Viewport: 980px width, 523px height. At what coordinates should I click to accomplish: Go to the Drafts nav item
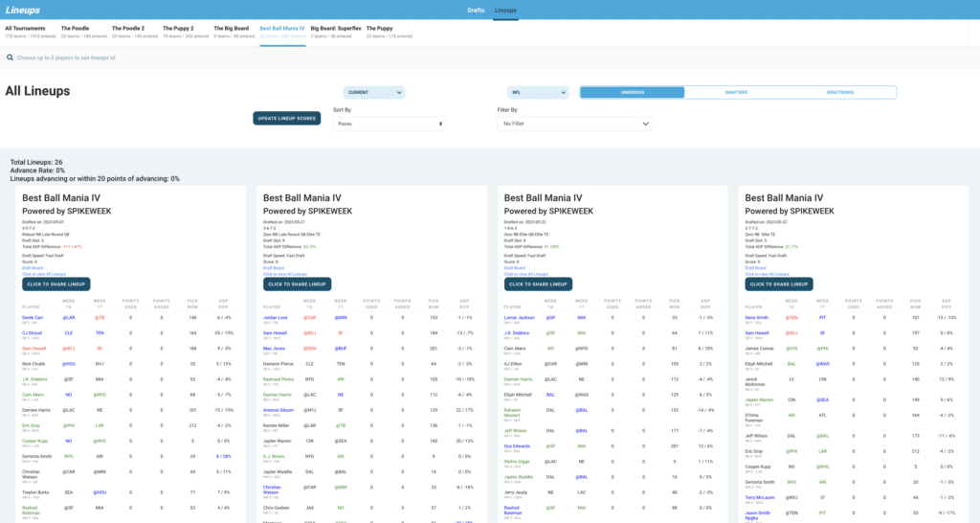476,10
